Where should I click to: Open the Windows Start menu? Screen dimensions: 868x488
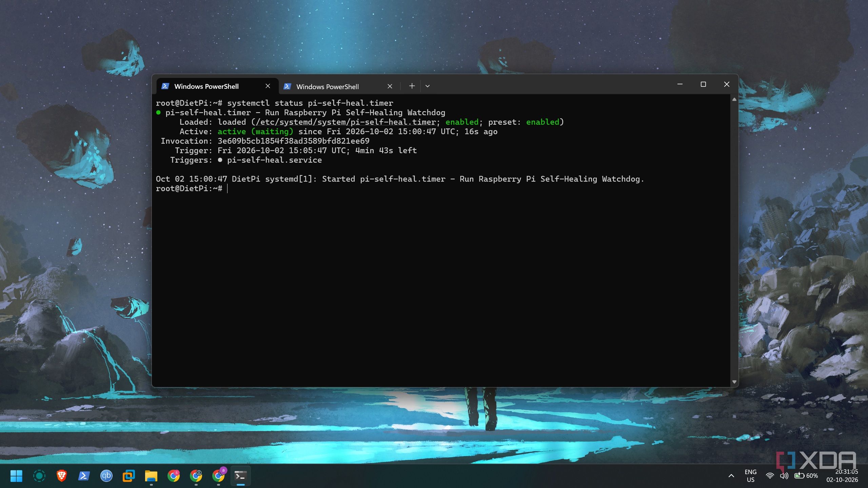click(16, 476)
